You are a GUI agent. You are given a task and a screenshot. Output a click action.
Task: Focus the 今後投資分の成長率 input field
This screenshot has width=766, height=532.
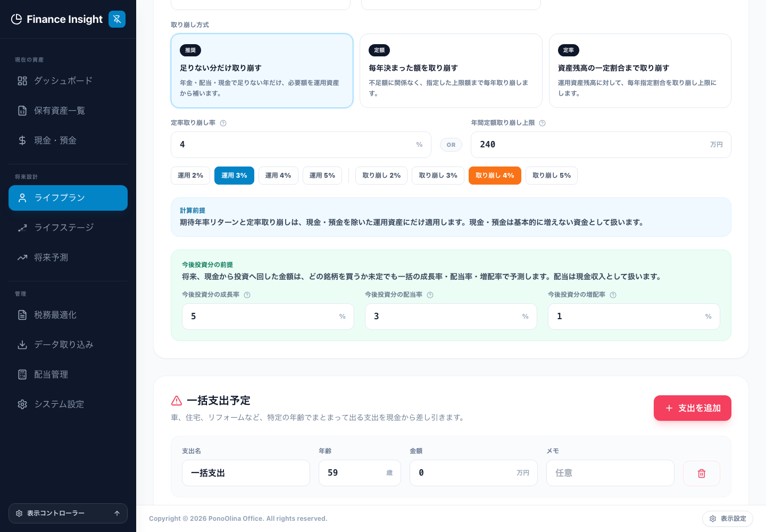click(268, 317)
